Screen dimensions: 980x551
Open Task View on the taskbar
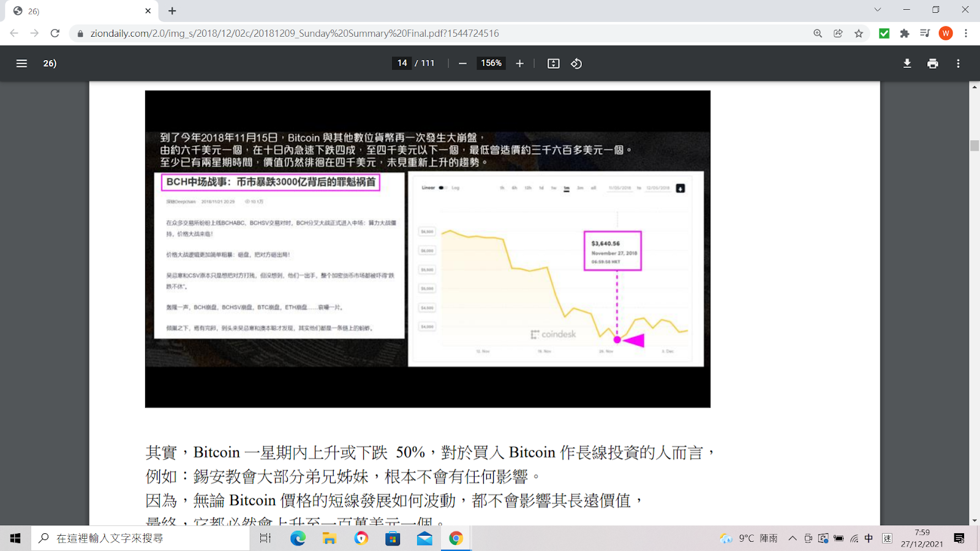coord(265,538)
